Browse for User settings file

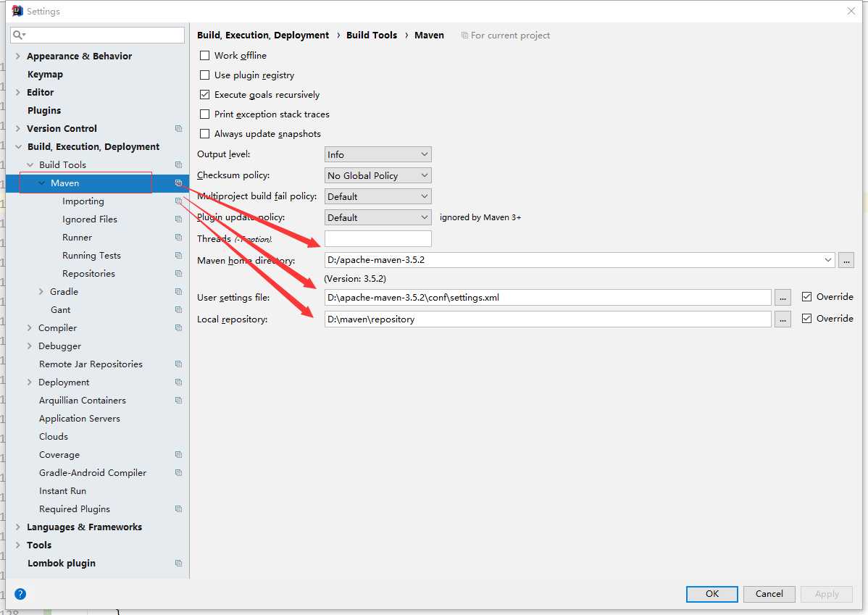point(783,297)
